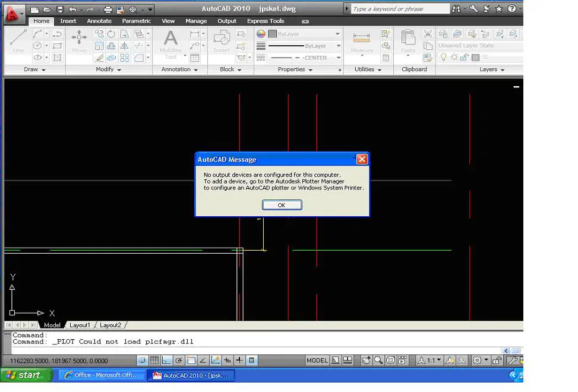Switch to the Layout1 tab
578x392 pixels.
tap(80, 325)
